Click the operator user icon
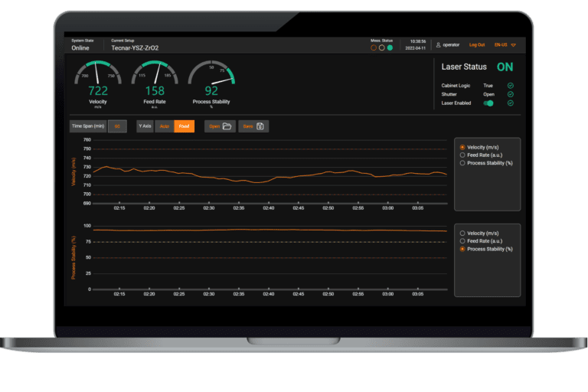 pyautogui.click(x=438, y=45)
